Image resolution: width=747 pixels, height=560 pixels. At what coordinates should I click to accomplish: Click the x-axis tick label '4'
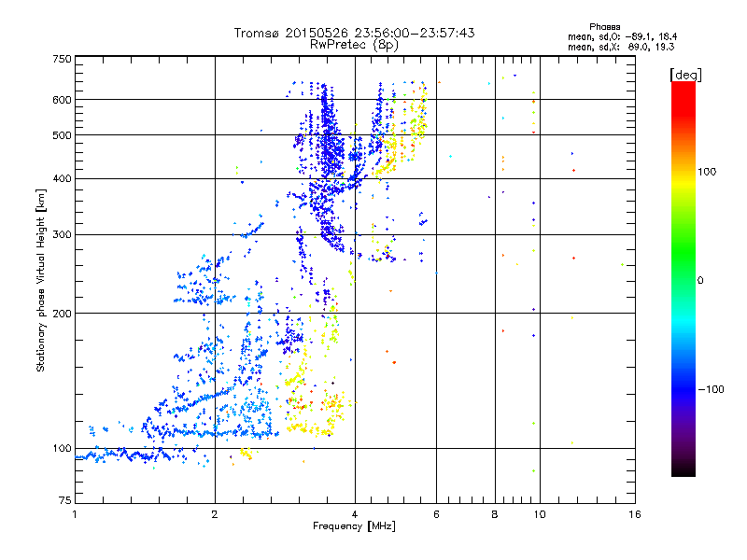point(355,514)
